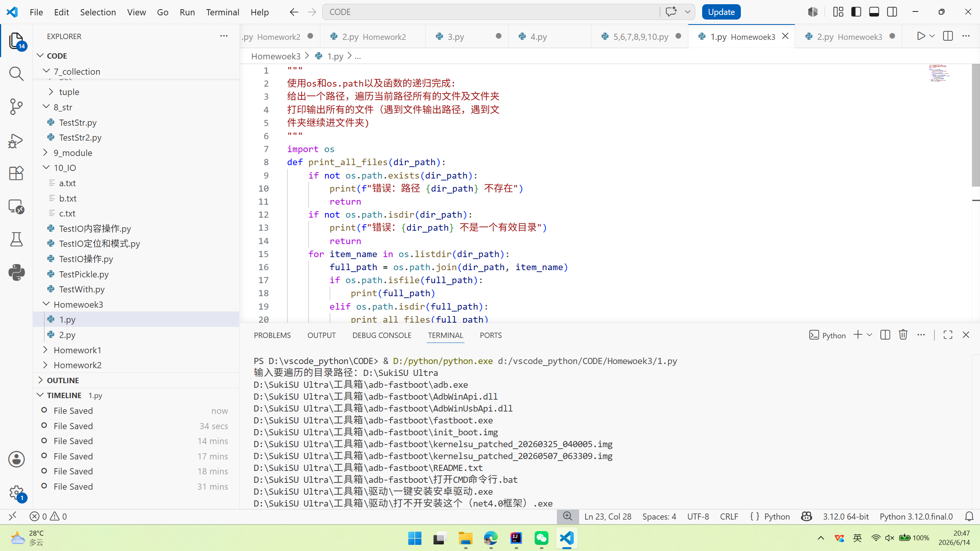
Task: Click the editor vertical scrollbar
Action: (975, 126)
